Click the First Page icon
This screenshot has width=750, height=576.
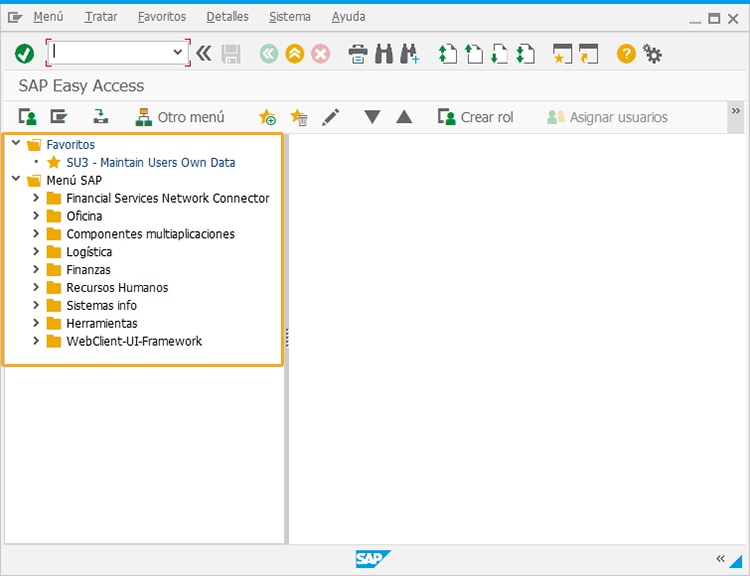(x=448, y=54)
